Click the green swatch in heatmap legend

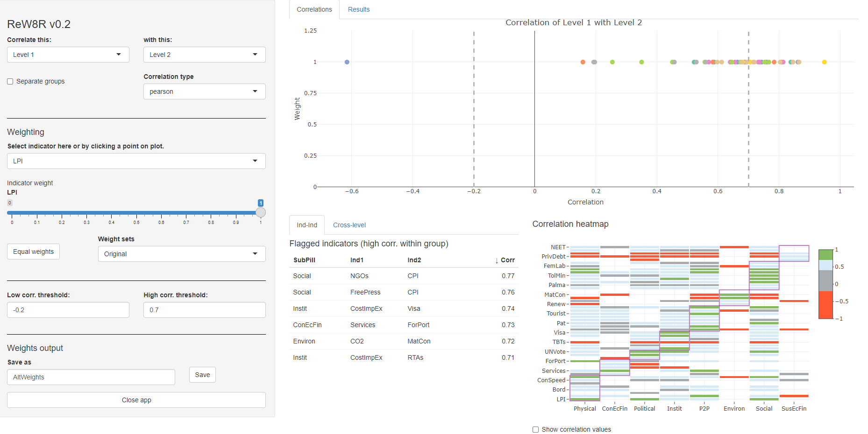[x=825, y=255]
